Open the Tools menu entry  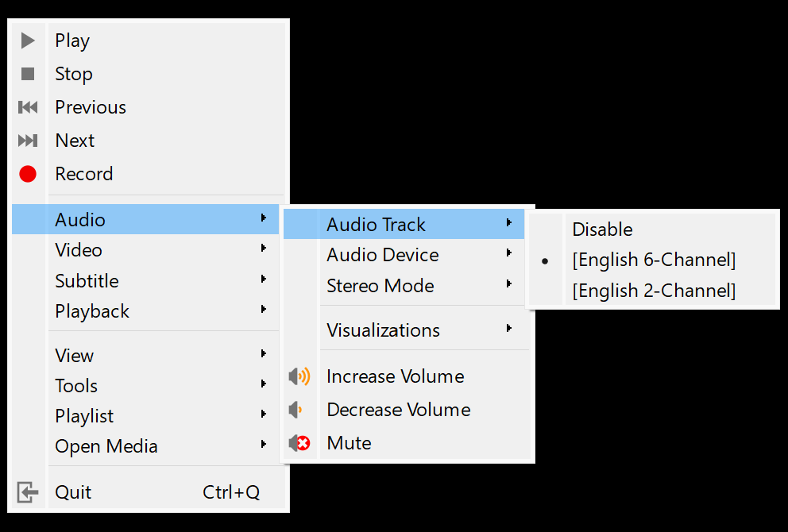click(x=76, y=386)
